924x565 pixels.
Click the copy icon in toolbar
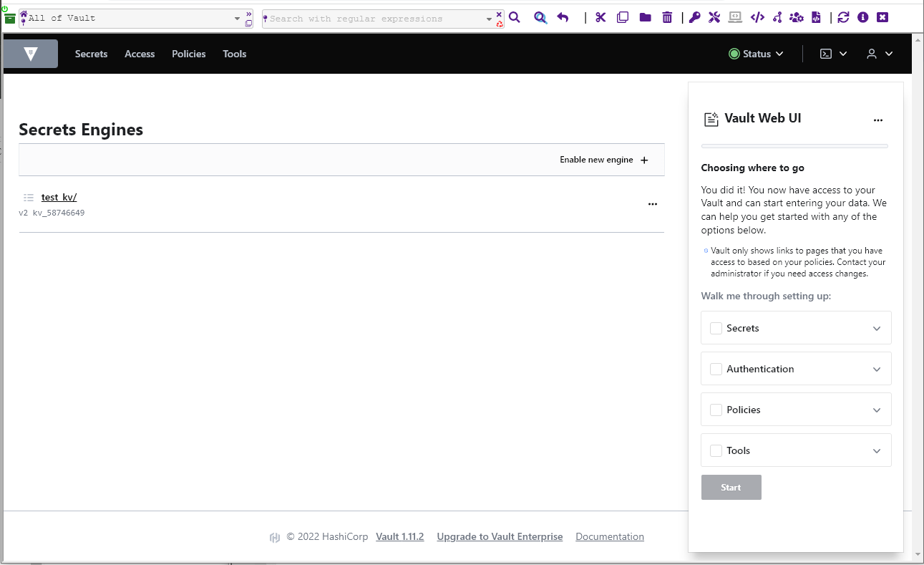pyautogui.click(x=623, y=17)
